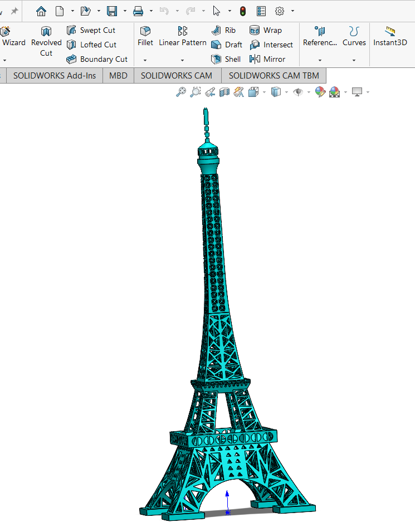Open the Section View tool
Viewport: 415px width, 532px height.
point(224,92)
